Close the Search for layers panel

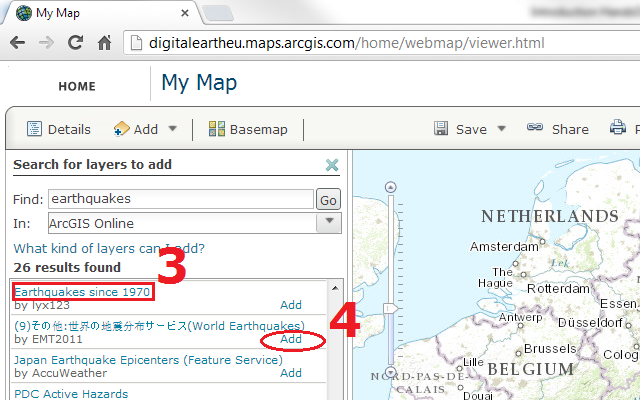[x=332, y=165]
